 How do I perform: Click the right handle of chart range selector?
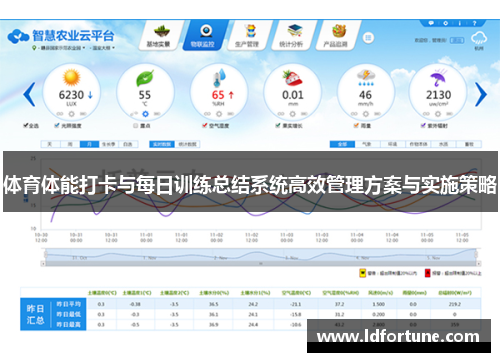pos(476,255)
